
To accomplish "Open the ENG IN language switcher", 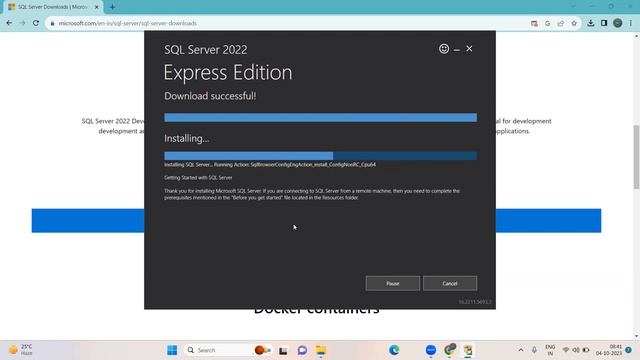I will point(550,350).
